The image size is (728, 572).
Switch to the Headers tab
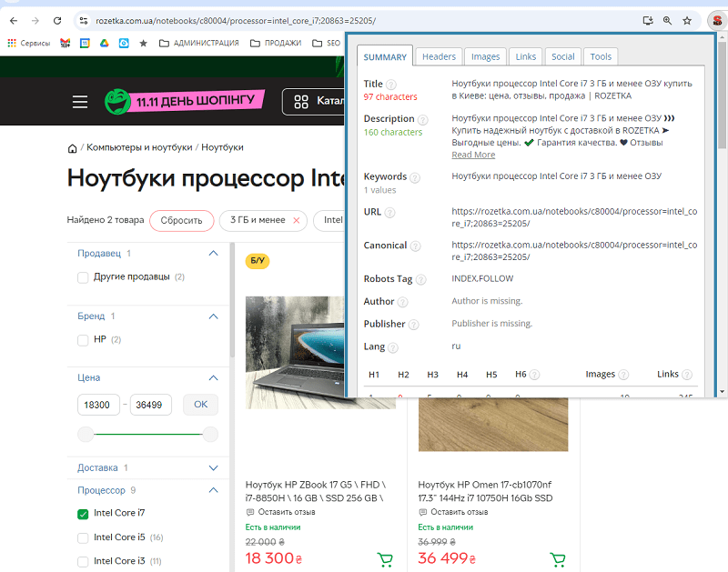pos(439,56)
